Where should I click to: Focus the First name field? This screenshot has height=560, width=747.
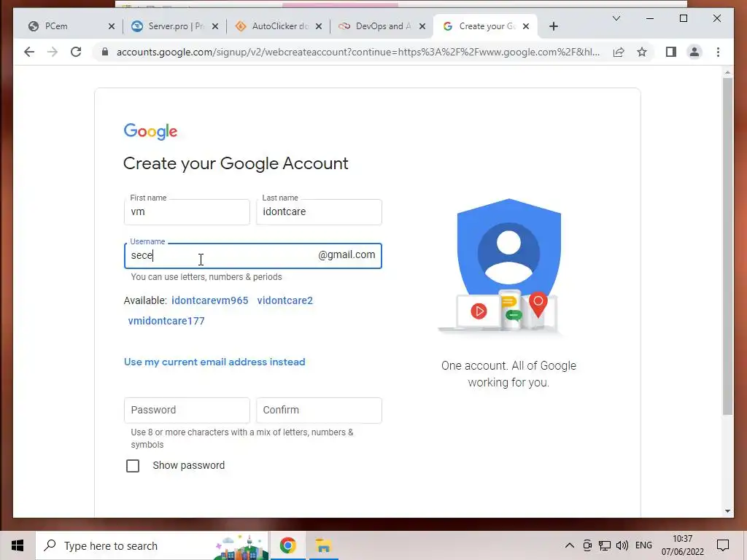(187, 212)
